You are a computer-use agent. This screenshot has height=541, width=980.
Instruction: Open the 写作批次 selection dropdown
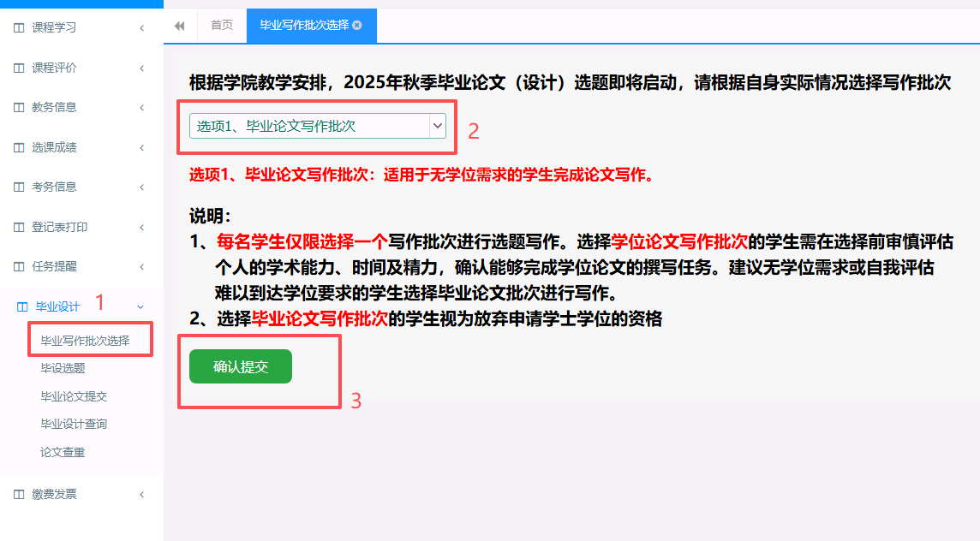point(317,126)
